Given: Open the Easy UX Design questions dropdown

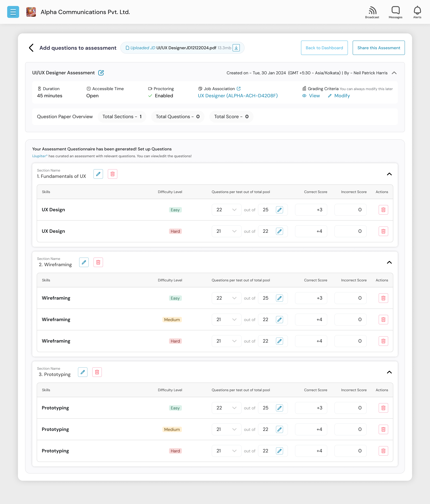Looking at the screenshot, I should (234, 209).
